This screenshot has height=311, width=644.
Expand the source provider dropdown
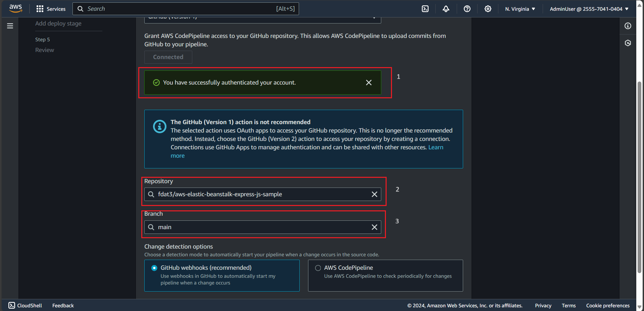click(x=262, y=19)
